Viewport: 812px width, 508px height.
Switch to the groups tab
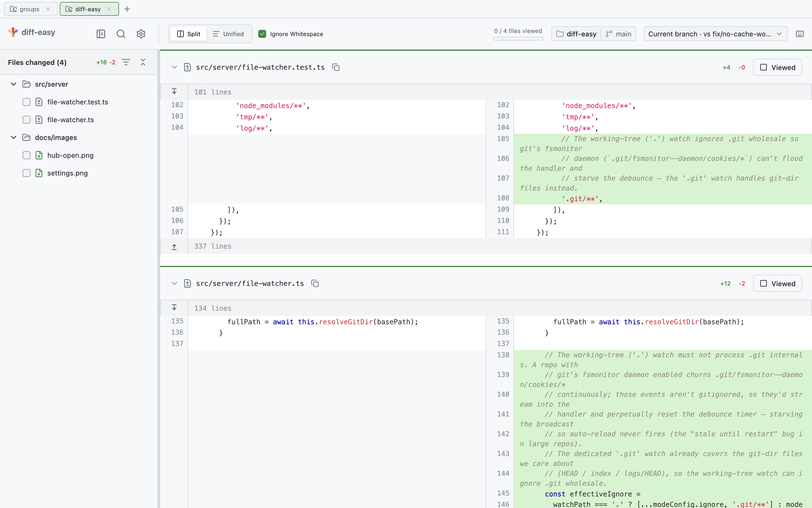tap(31, 9)
